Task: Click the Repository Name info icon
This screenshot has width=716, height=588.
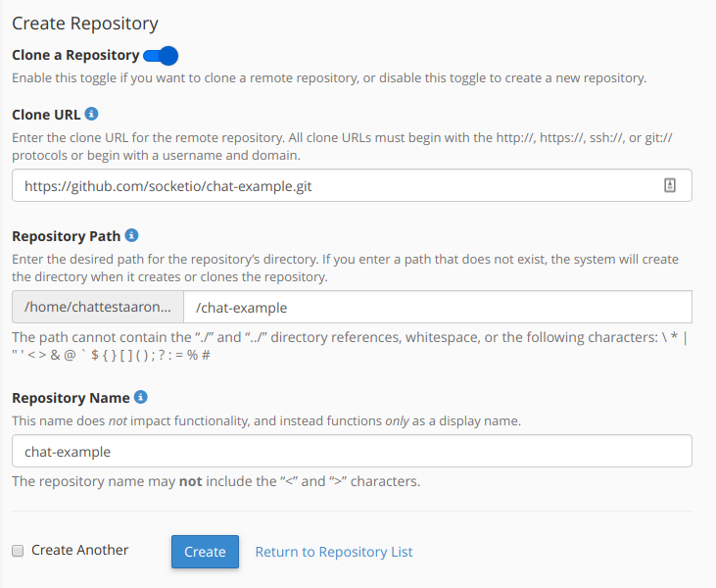Action: (x=141, y=397)
